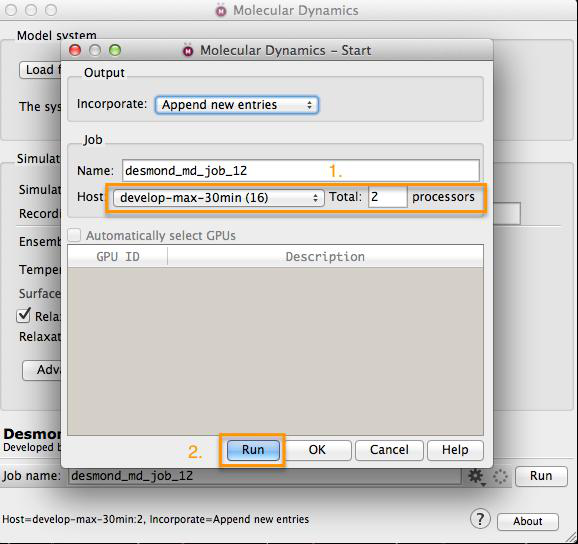Click the status text Host=develop-max-30min:2
Screen dimensions: 578x544
pos(74,519)
